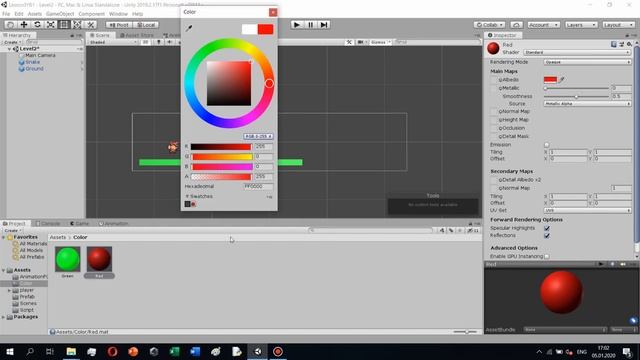
Task: Open the Layers dropdown
Action: 581,25
